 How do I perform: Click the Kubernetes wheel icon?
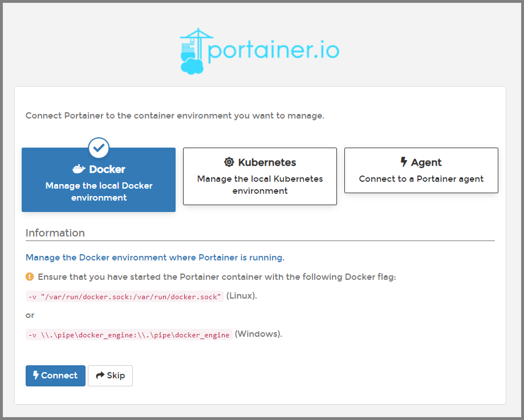229,162
